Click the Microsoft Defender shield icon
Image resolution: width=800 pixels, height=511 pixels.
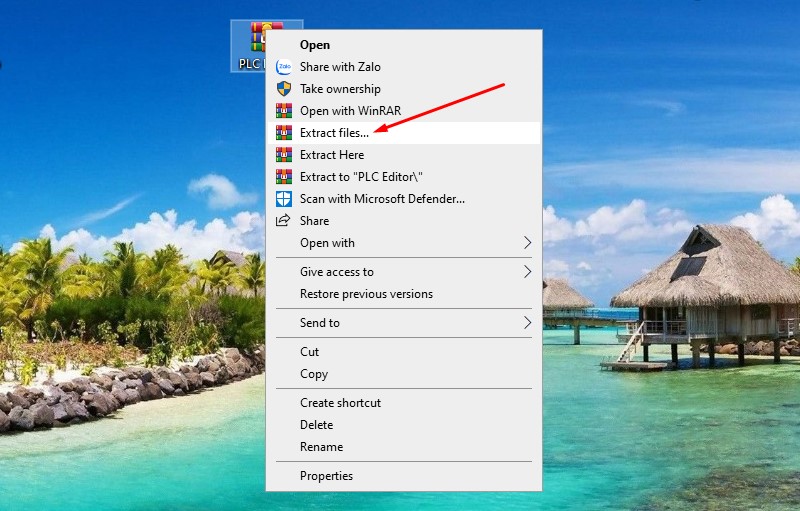coord(284,199)
